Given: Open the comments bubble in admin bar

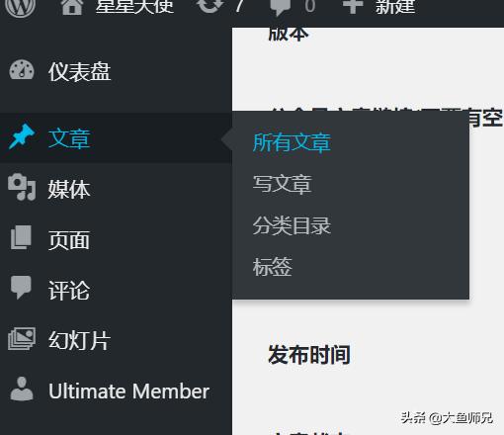Looking at the screenshot, I should coord(280,7).
